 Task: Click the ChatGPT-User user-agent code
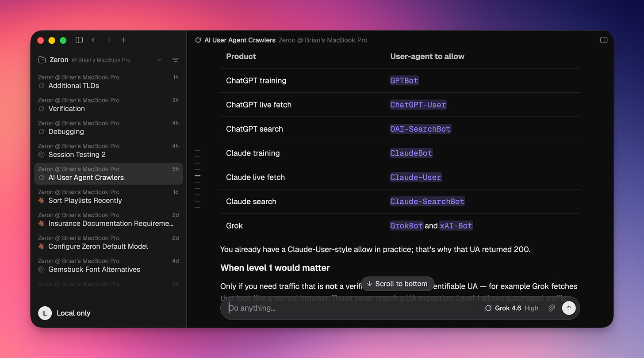click(x=418, y=105)
